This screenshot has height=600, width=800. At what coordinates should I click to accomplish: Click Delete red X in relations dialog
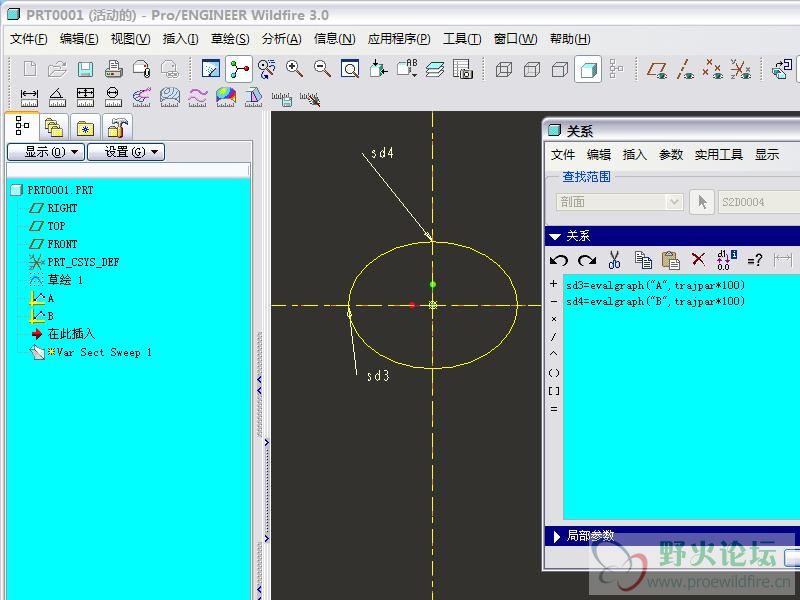click(698, 259)
